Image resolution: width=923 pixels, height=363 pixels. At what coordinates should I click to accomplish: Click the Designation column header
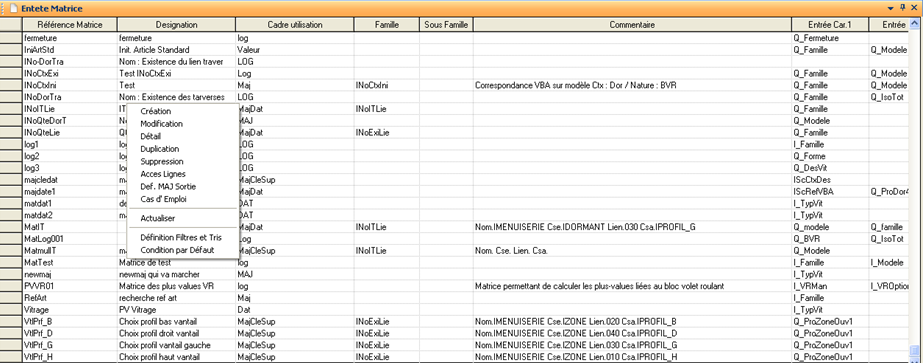tap(177, 25)
